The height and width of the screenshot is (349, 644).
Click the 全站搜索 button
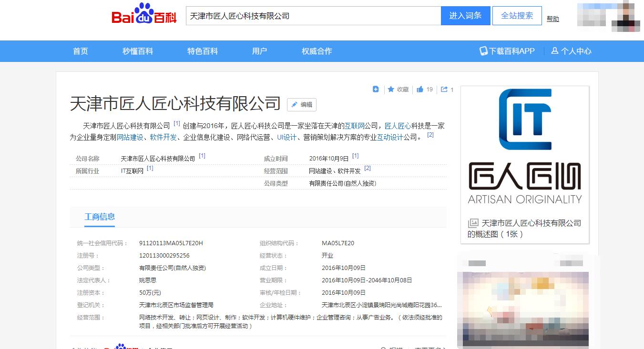click(517, 16)
